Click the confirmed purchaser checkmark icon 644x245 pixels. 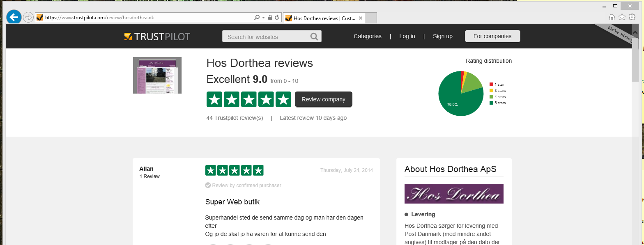208,185
